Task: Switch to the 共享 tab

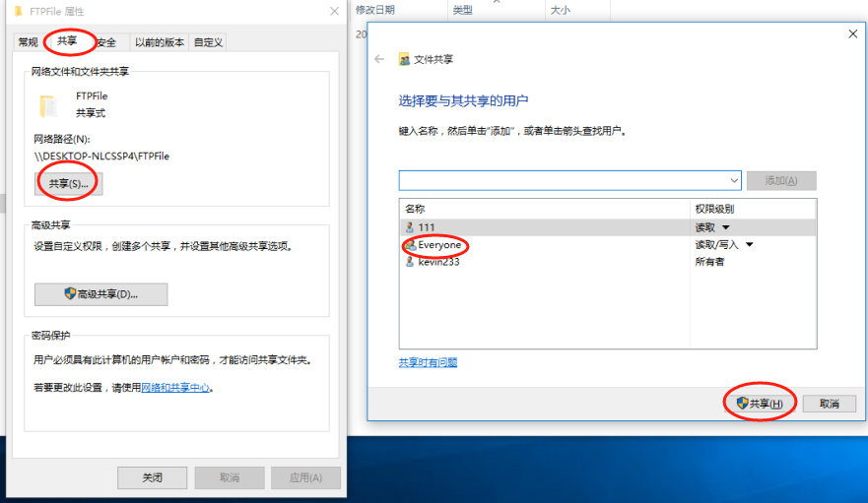Action: click(x=67, y=41)
